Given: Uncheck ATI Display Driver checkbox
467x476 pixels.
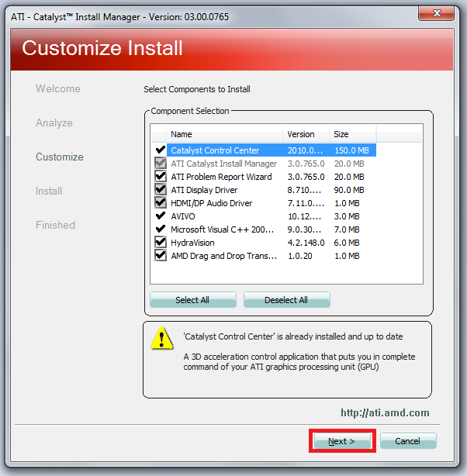Looking at the screenshot, I should (x=161, y=190).
